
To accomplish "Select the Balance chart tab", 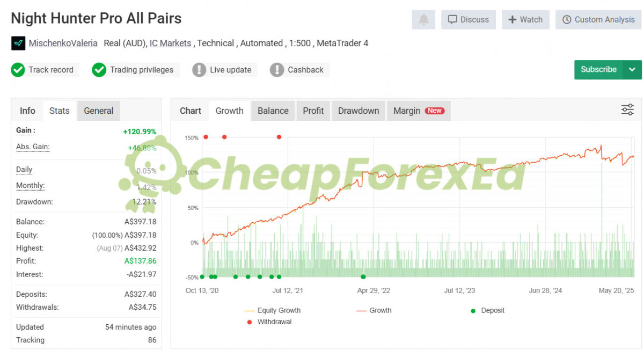I will pos(273,111).
